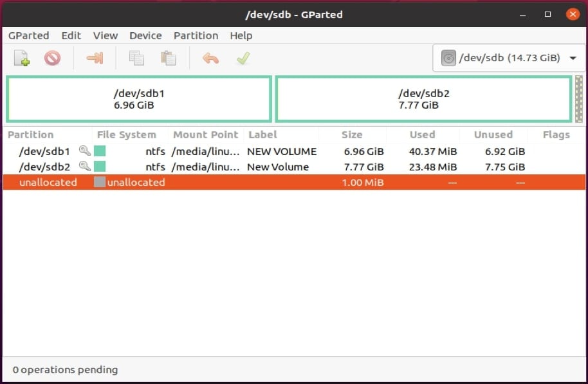Viewport: 588px width, 384px height.
Task: Open the /dev/sdb device dropdown arrow
Action: [x=573, y=58]
